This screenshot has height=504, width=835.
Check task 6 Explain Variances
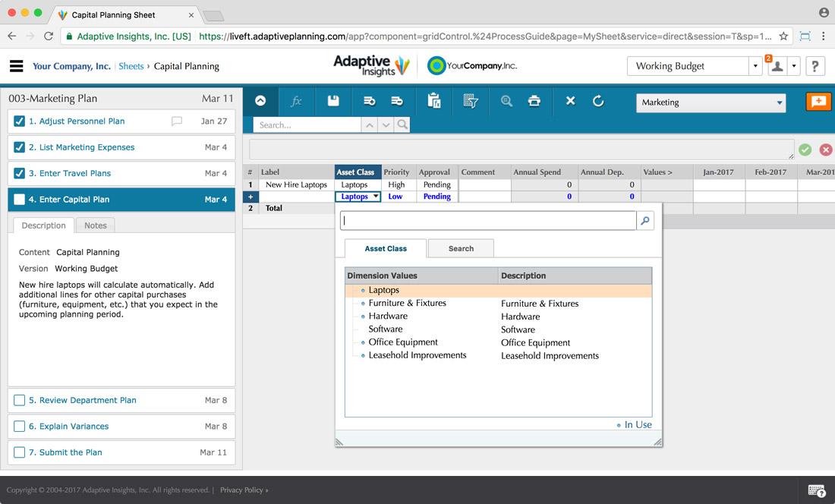19,427
